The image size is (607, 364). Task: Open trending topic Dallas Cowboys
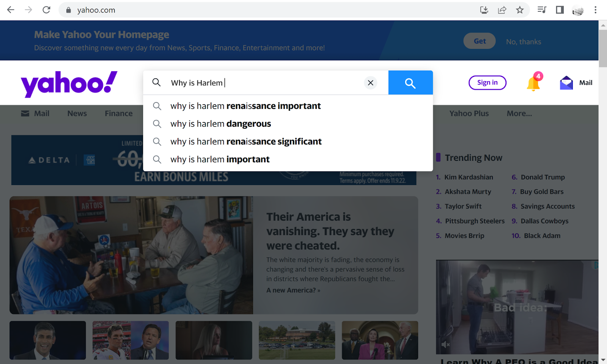544,221
